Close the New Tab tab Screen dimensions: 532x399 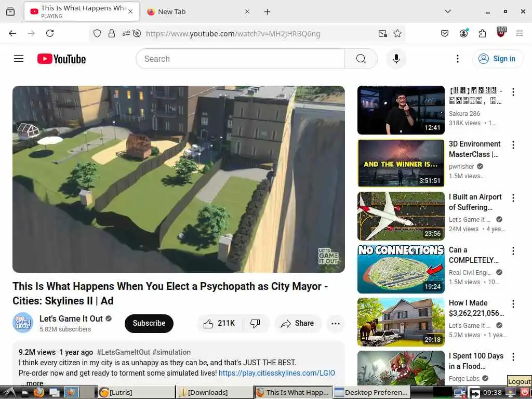pos(247,11)
